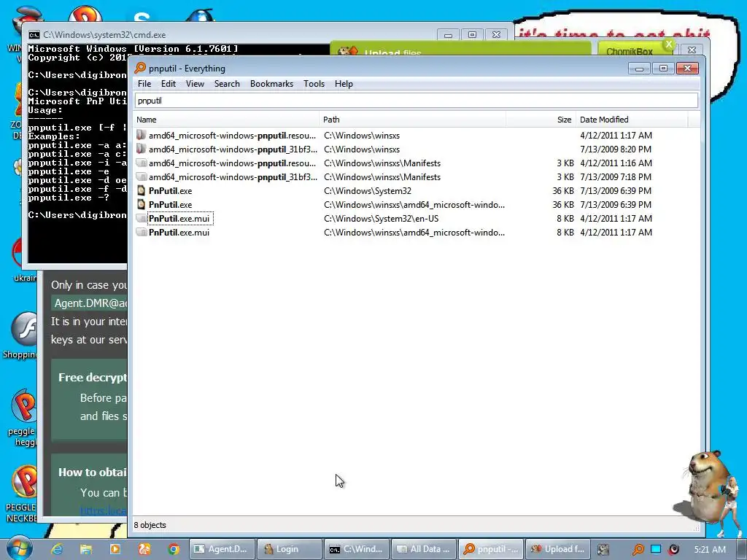Switch to Agent.D... window in the taskbar
Viewport: 747px width, 560px height.
pos(222,549)
